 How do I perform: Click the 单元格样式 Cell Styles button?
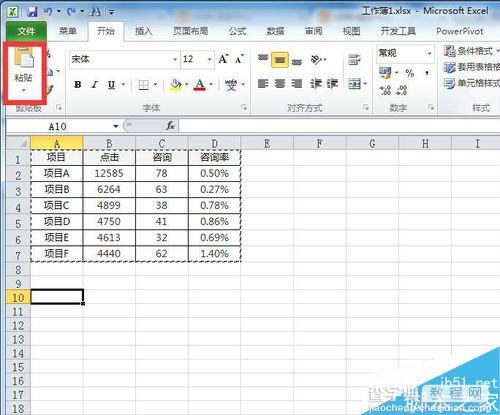coord(471,83)
